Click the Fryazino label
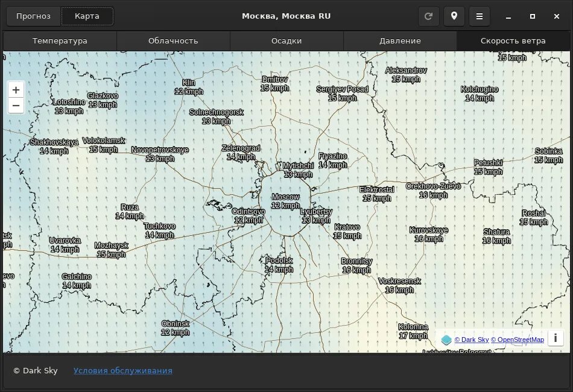This screenshot has height=392, width=573. coord(332,160)
